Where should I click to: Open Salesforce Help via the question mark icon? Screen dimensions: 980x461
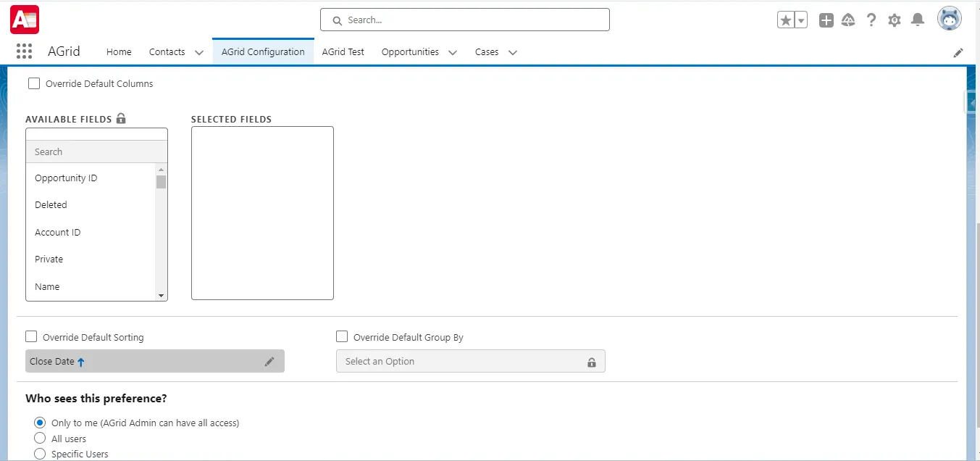tap(871, 20)
